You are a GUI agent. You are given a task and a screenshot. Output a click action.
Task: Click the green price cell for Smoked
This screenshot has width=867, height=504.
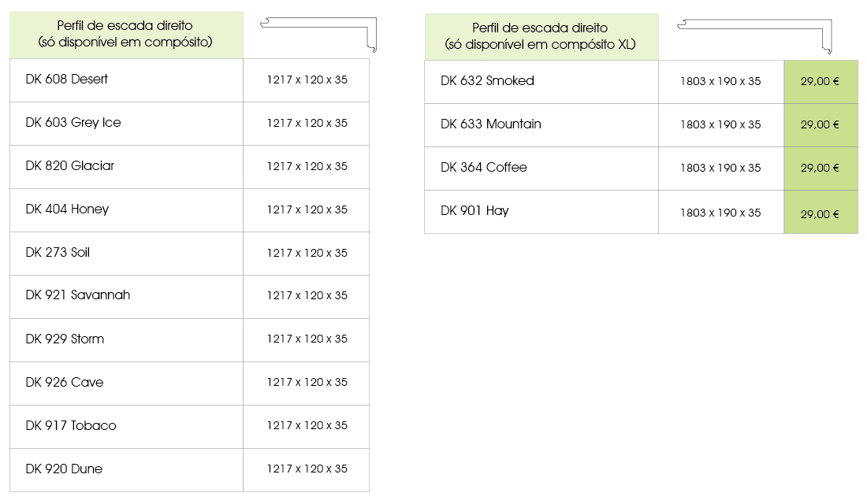(820, 81)
